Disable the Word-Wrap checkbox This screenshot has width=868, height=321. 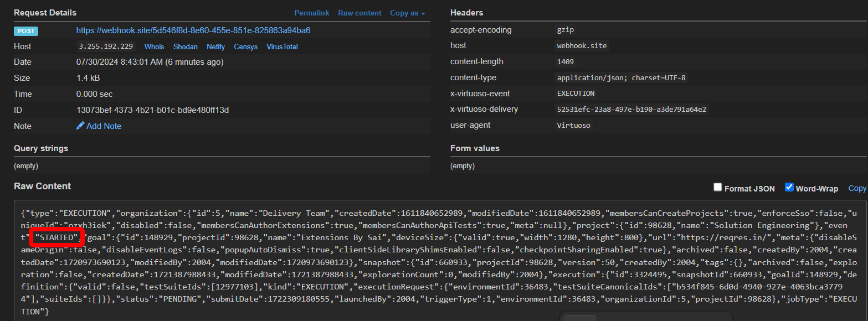(789, 188)
